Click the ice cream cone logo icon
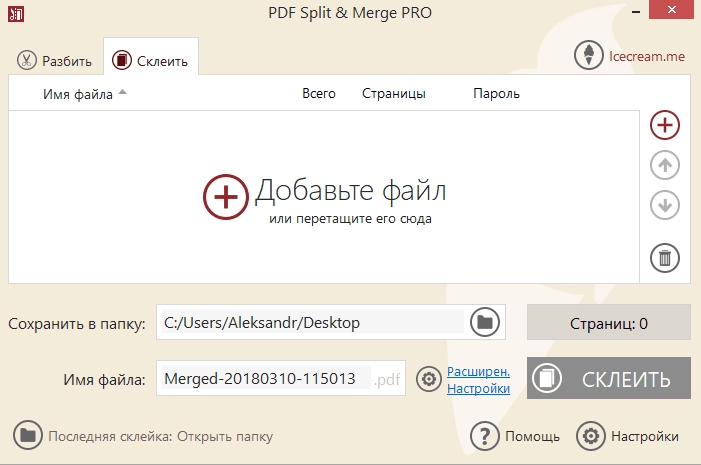 coord(589,55)
